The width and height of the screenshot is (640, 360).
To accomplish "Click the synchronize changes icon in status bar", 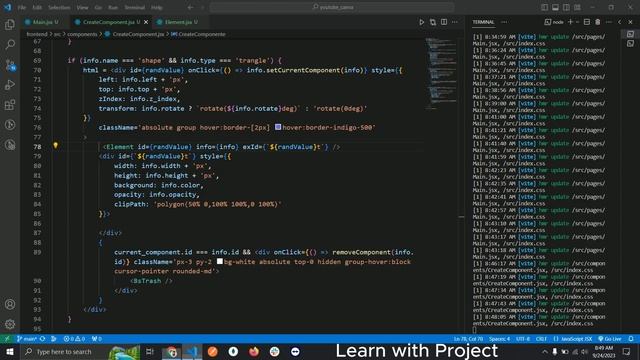I will (x=42, y=339).
